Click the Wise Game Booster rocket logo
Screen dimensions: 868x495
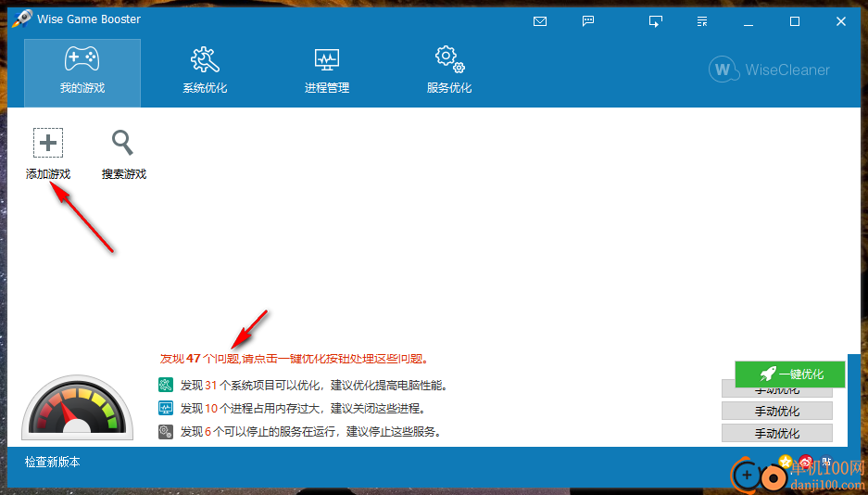[22, 19]
